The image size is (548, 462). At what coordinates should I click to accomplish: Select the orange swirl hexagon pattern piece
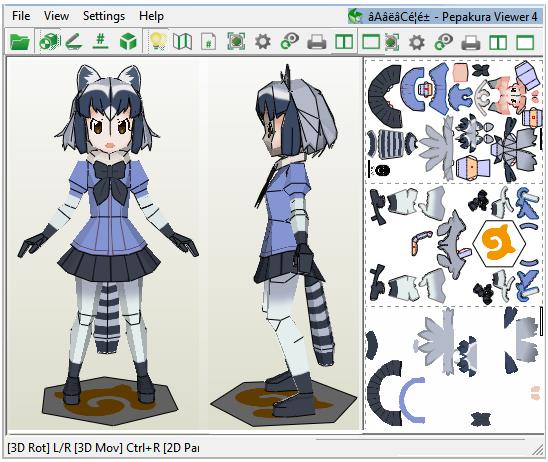499,243
